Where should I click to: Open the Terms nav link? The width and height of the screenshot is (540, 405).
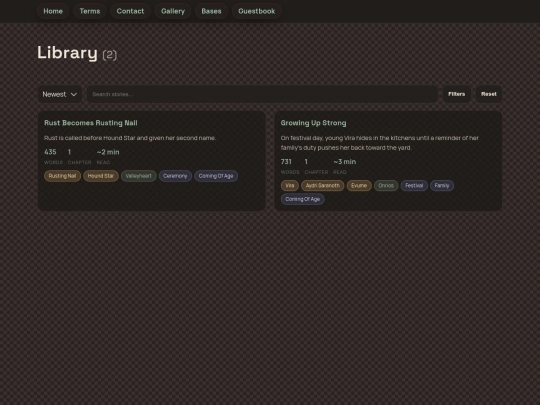pos(90,11)
